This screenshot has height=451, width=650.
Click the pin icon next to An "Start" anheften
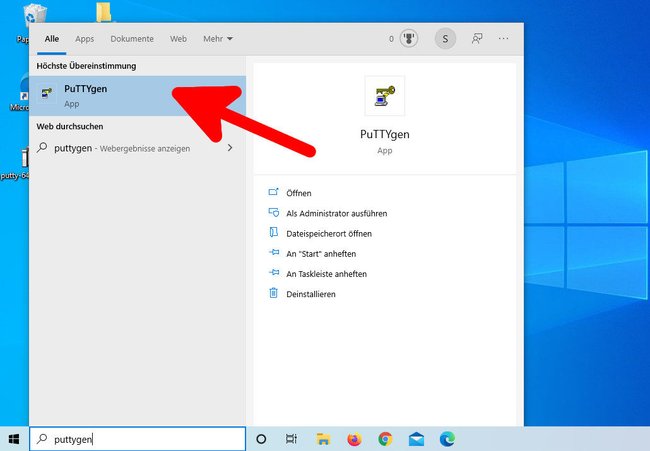(274, 253)
